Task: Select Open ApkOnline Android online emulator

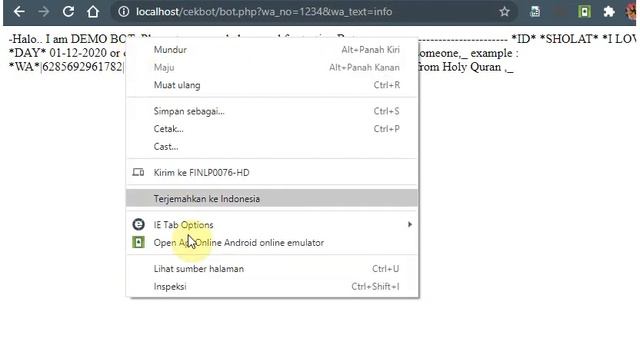Action: [272, 242]
